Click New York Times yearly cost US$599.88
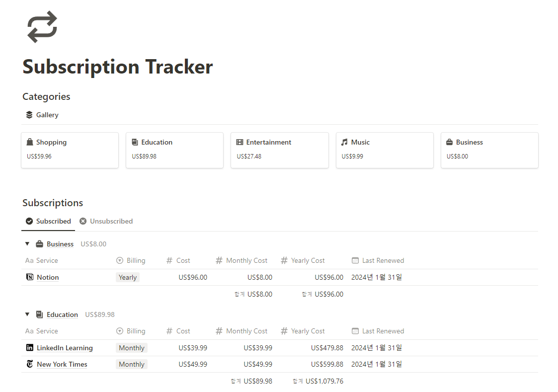The width and height of the screenshot is (558, 392). (x=327, y=364)
